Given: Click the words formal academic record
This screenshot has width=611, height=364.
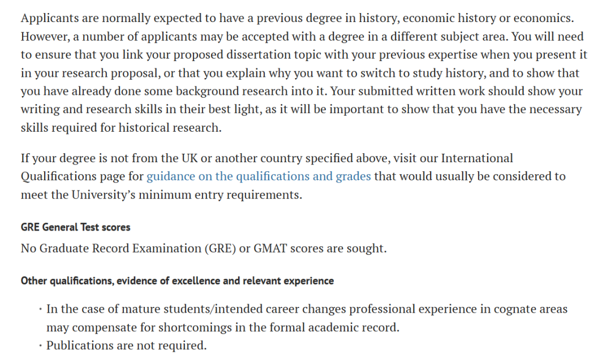Looking at the screenshot, I should click(x=346, y=328).
